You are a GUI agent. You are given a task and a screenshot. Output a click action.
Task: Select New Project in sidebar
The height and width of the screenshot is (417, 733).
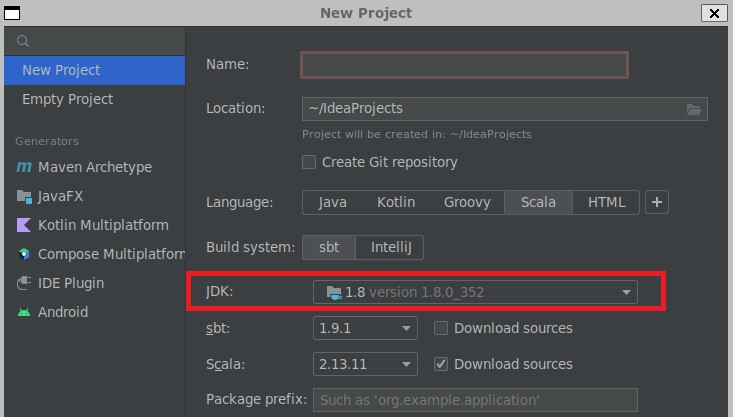pos(94,70)
